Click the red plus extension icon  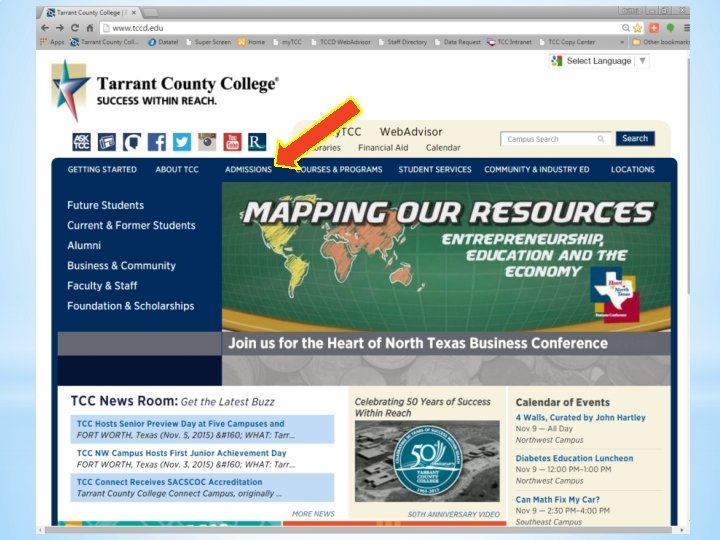pos(654,28)
